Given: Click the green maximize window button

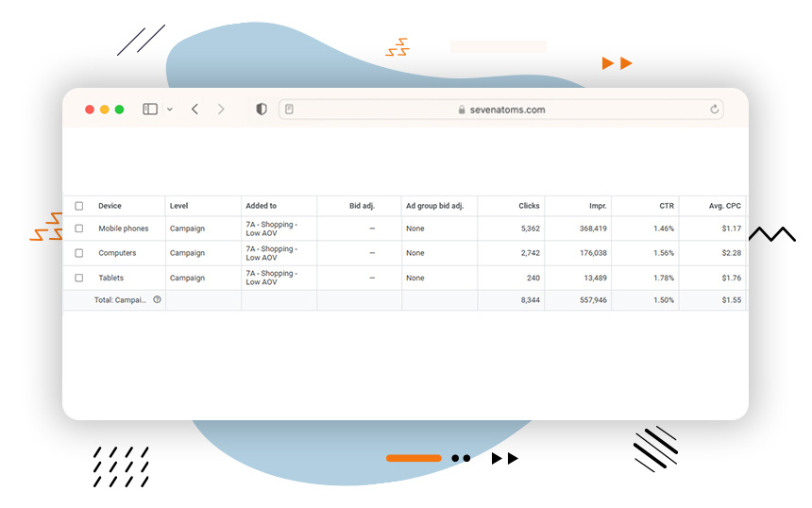Looking at the screenshot, I should pos(120,110).
